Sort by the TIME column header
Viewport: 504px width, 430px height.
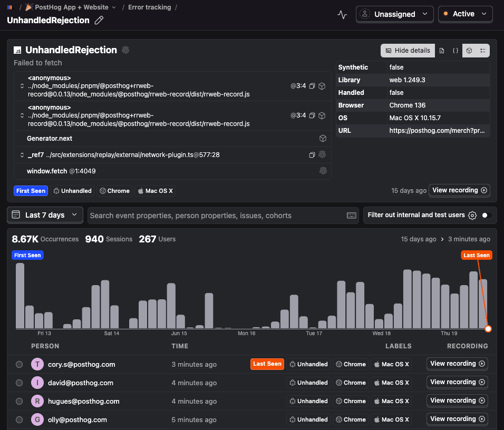point(180,346)
